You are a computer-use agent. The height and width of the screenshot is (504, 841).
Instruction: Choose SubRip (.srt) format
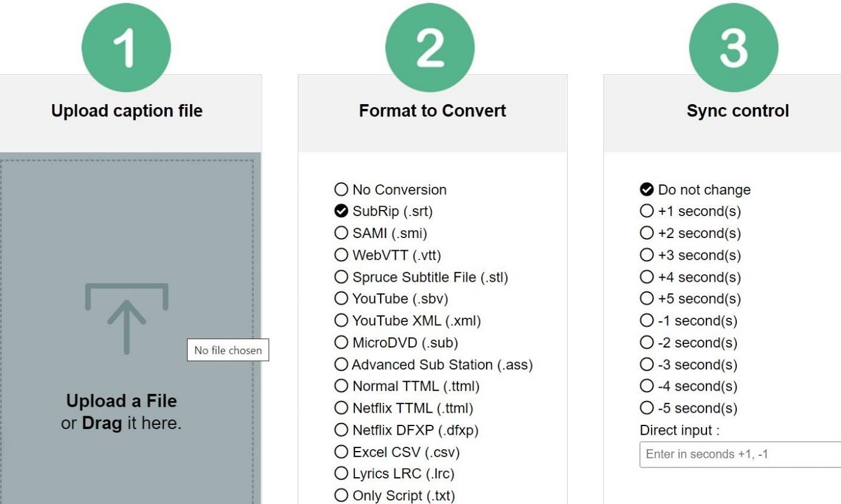pyautogui.click(x=341, y=211)
